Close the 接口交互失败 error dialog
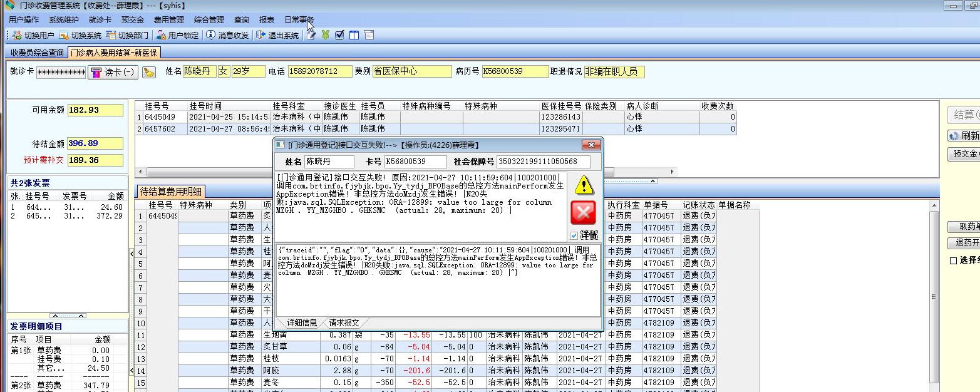 point(591,145)
